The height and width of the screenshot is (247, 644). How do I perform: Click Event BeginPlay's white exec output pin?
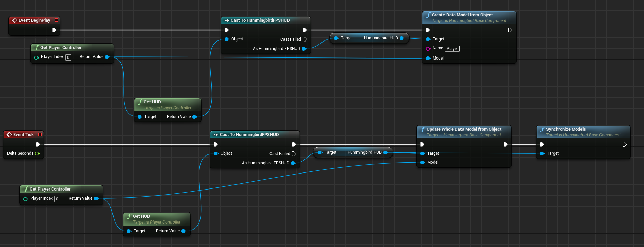point(54,30)
